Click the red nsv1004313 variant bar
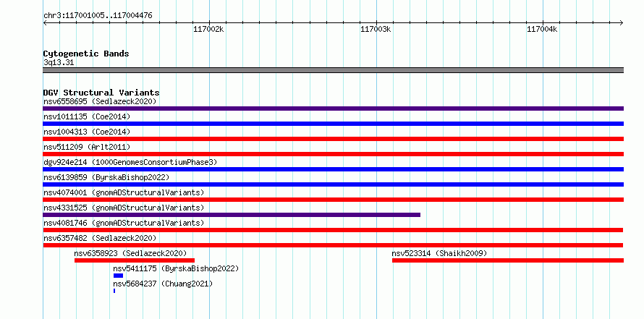The width and height of the screenshot is (644, 319). pos(333,139)
